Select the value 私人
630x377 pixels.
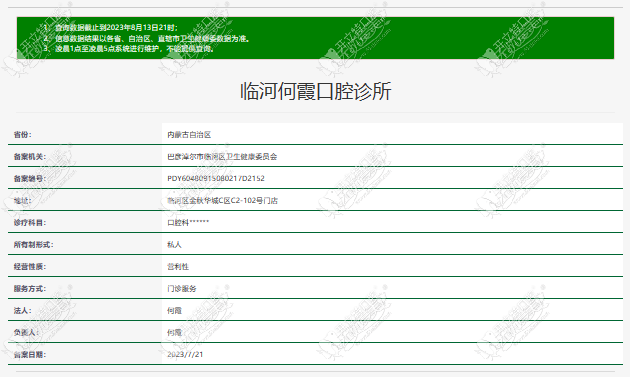point(174,244)
